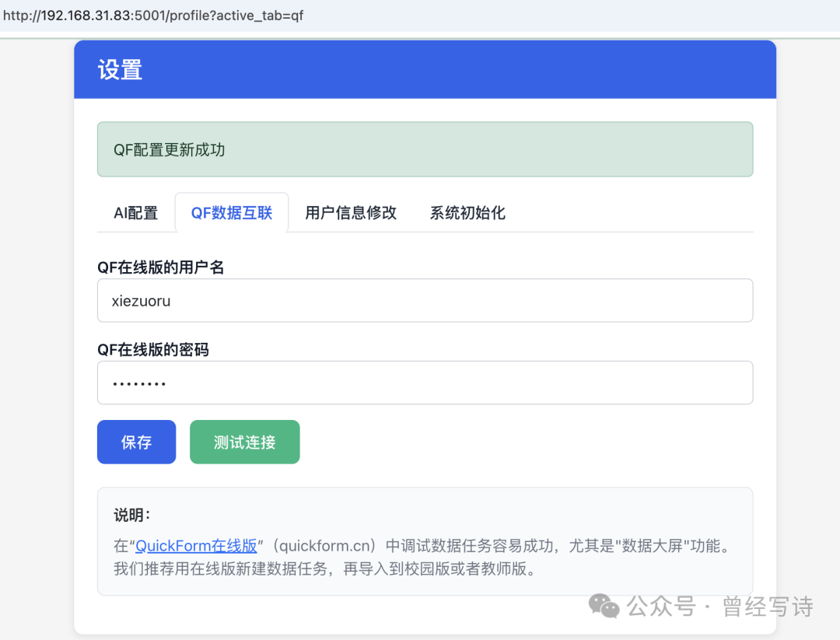Click the browser URL address text
Viewport: 840px width, 640px height.
click(x=153, y=16)
